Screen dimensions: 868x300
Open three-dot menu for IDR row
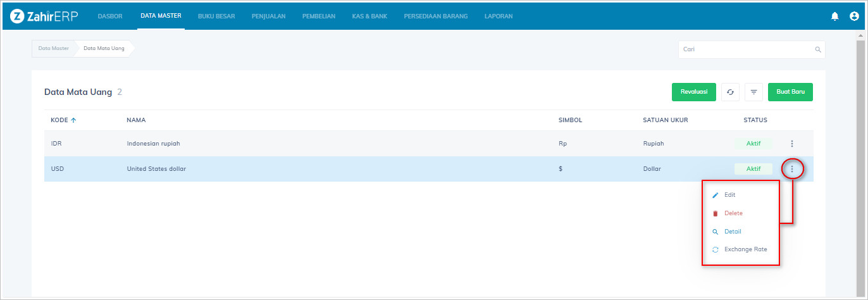pos(791,144)
